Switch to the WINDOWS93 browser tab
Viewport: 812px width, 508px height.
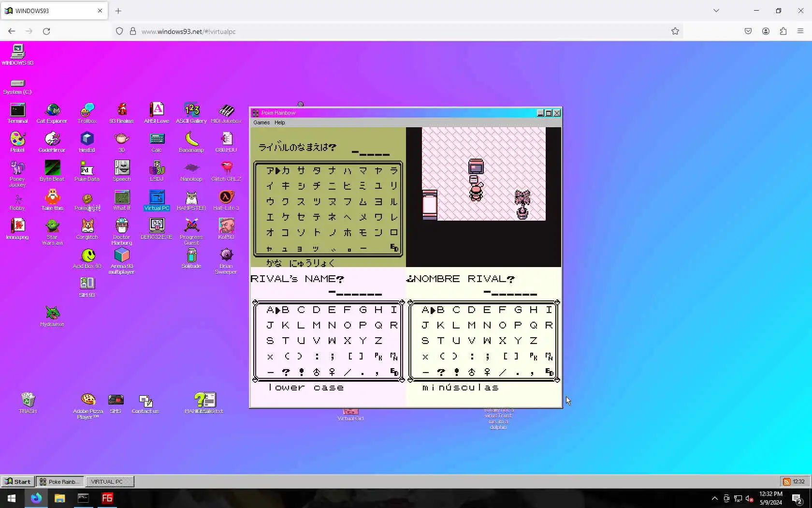[54, 11]
